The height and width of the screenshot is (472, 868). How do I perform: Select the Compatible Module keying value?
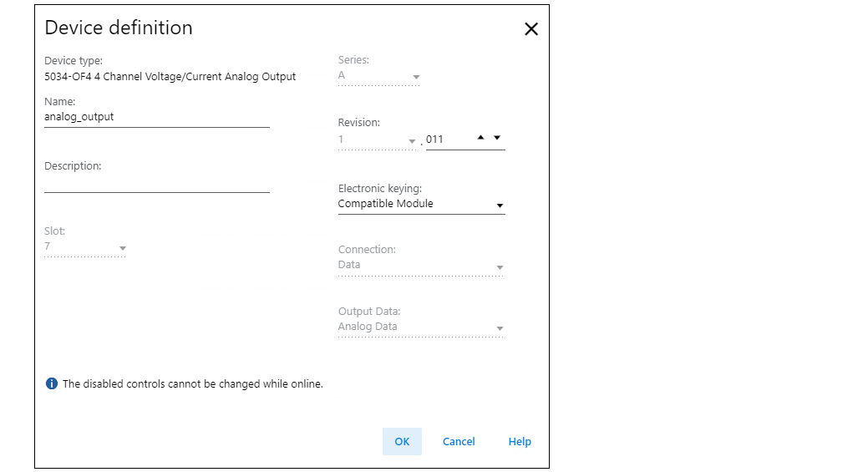click(x=385, y=204)
